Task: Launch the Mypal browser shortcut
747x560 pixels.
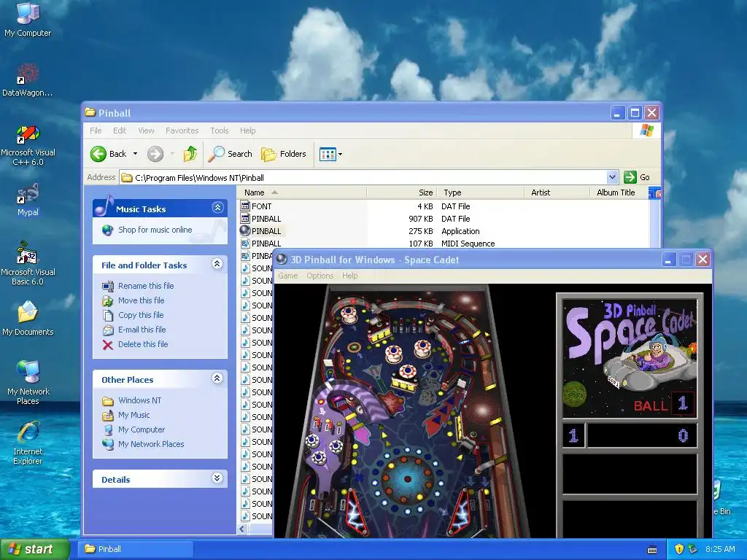Action: [28, 199]
